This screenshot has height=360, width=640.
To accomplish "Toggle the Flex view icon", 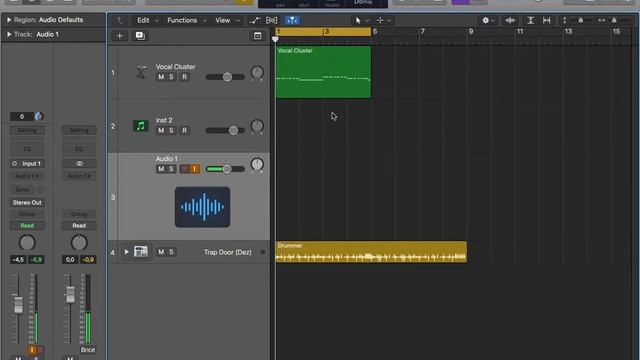I will [271, 20].
